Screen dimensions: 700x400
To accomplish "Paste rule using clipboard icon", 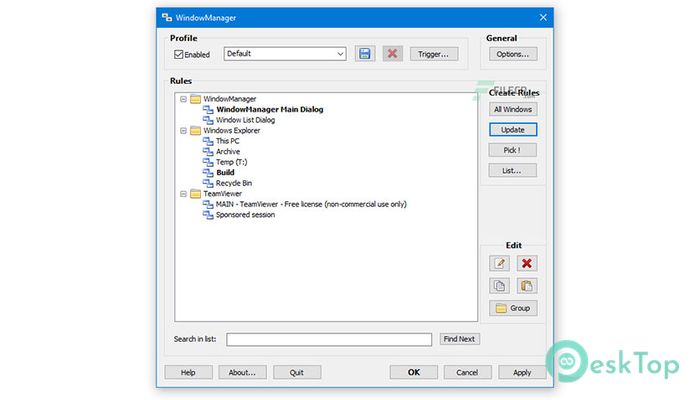I will coord(527,286).
